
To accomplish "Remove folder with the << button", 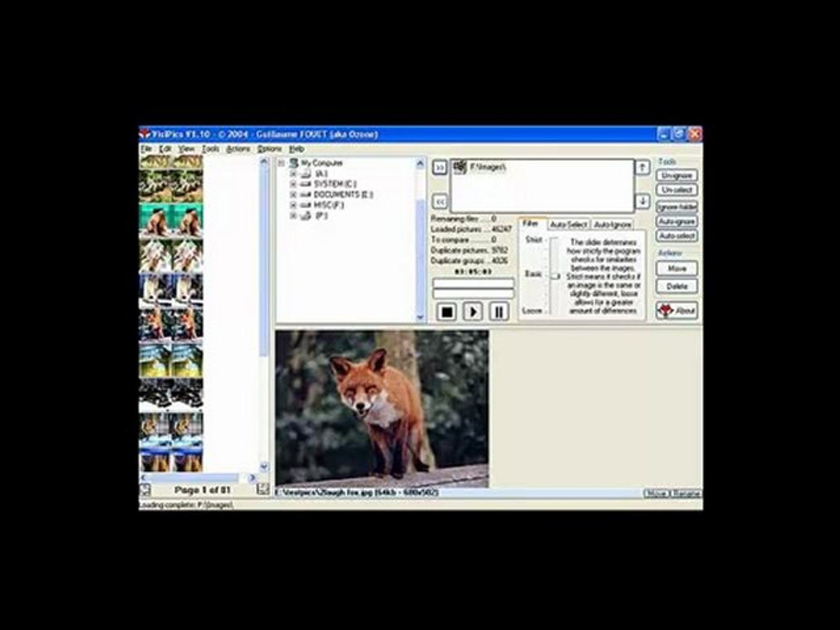I will pos(440,202).
